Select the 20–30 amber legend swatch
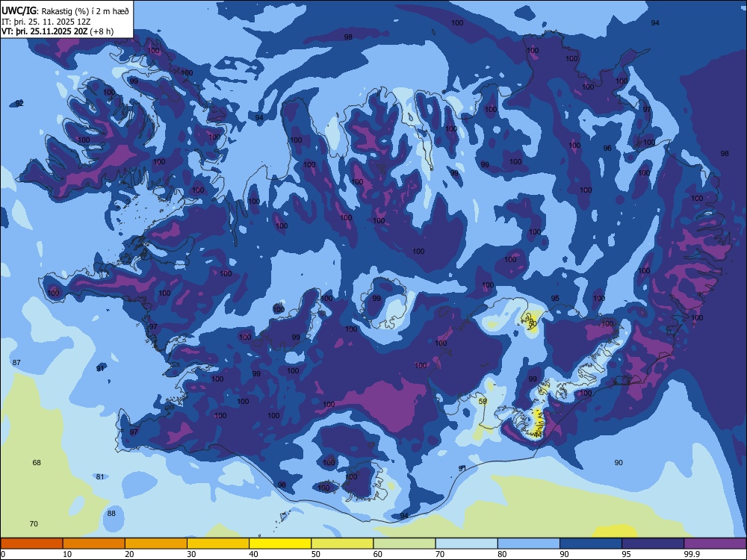This screenshot has height=560, width=747. click(x=156, y=544)
